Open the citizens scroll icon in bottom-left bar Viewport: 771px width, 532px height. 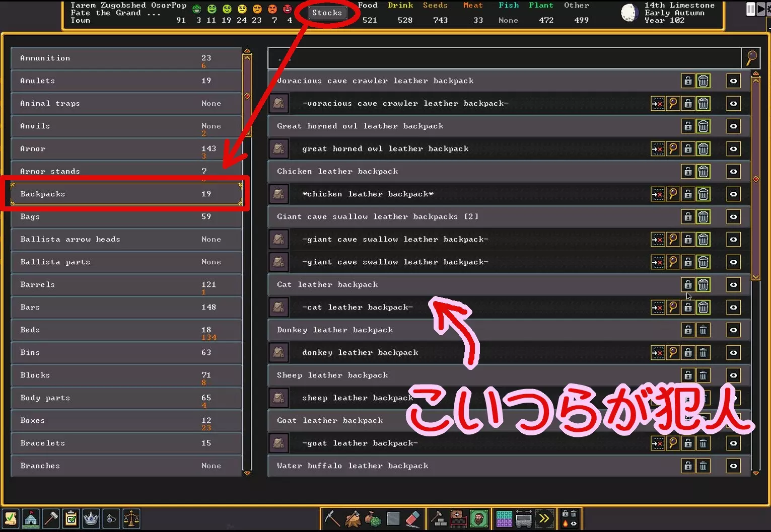(x=11, y=518)
